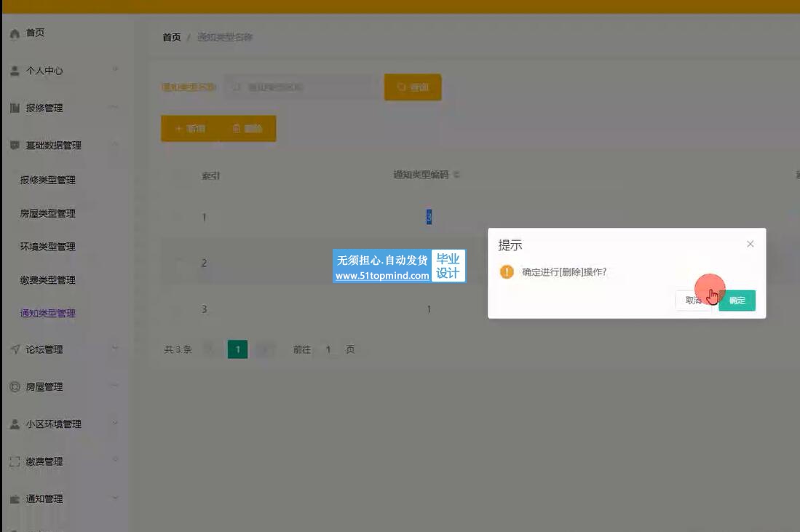Open 环境类型管理 submenu item
This screenshot has height=532, width=800.
(x=47, y=247)
